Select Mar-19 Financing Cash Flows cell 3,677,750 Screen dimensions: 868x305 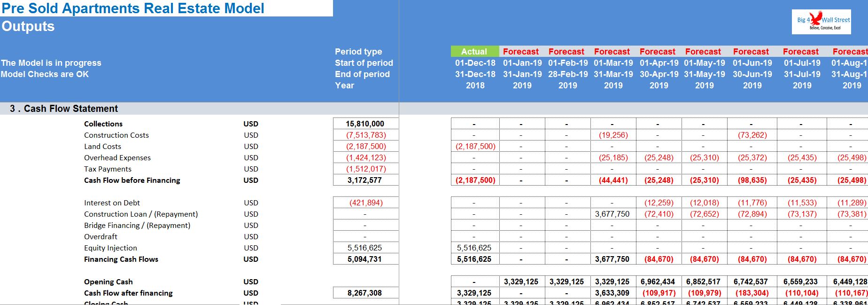click(612, 259)
